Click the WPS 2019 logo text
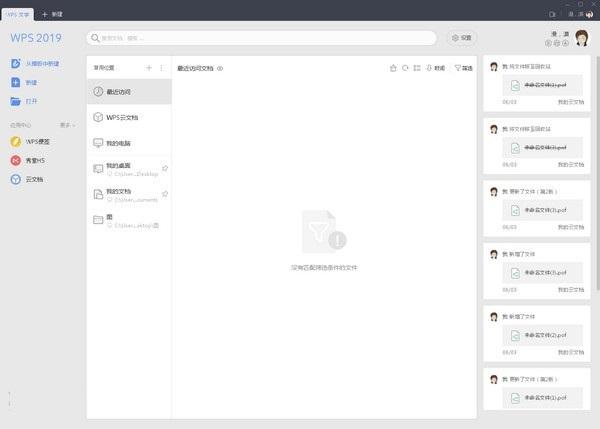The image size is (600, 429). (36, 38)
